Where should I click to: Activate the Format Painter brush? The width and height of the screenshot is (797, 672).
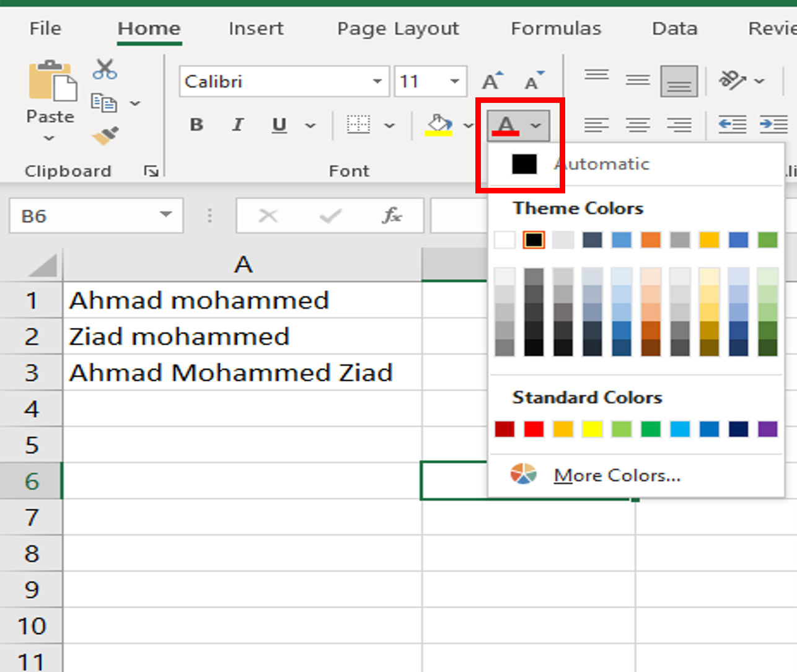(x=105, y=135)
